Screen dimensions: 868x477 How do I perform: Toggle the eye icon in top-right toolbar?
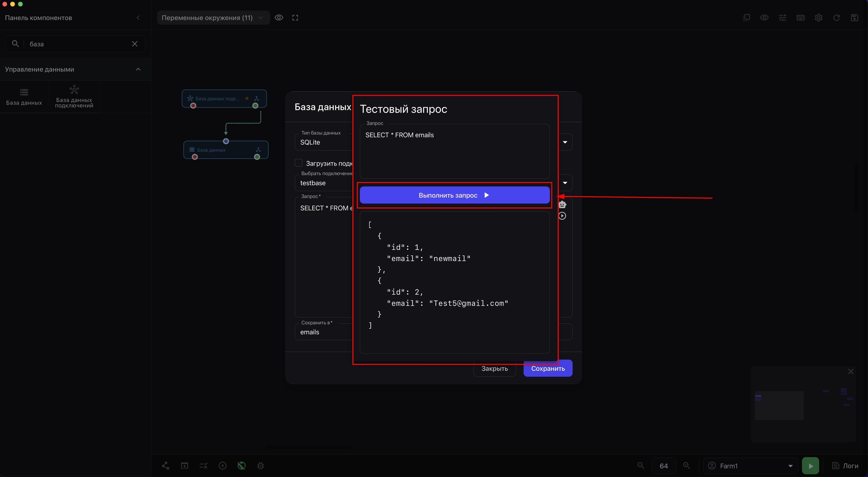[764, 18]
